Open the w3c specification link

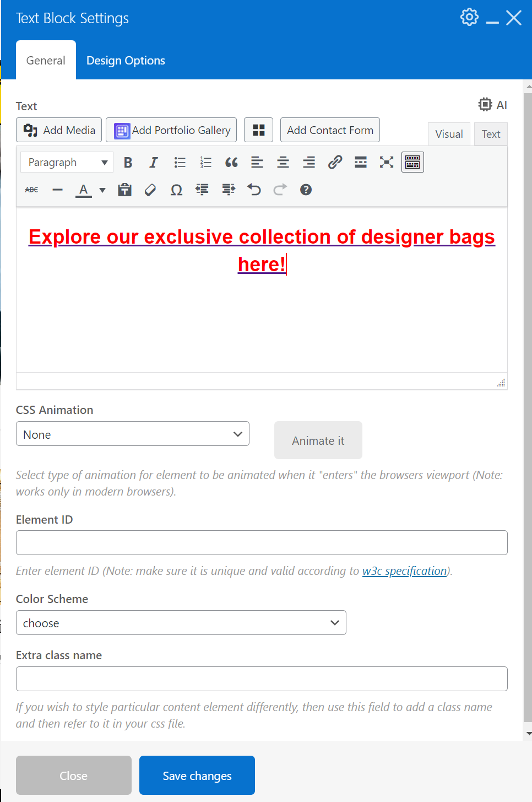coord(404,571)
